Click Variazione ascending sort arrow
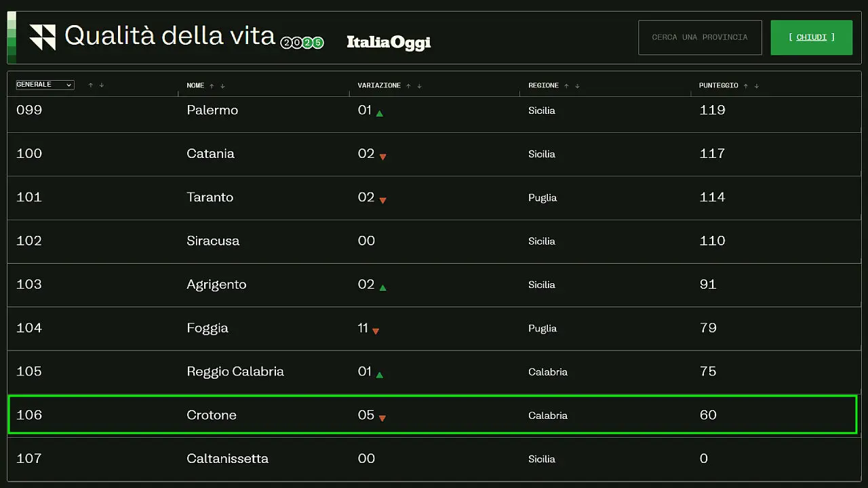 [409, 86]
